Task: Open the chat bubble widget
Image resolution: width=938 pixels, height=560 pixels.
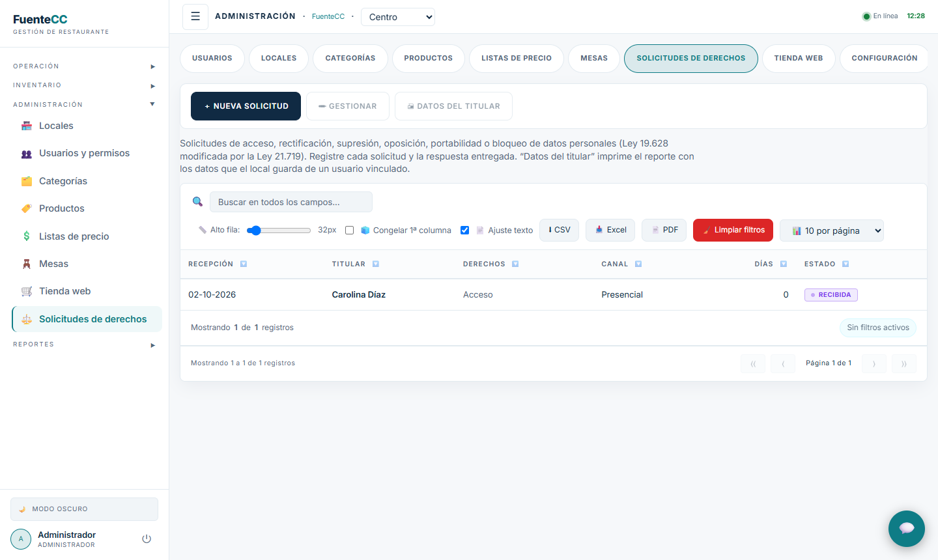Action: pyautogui.click(x=907, y=529)
